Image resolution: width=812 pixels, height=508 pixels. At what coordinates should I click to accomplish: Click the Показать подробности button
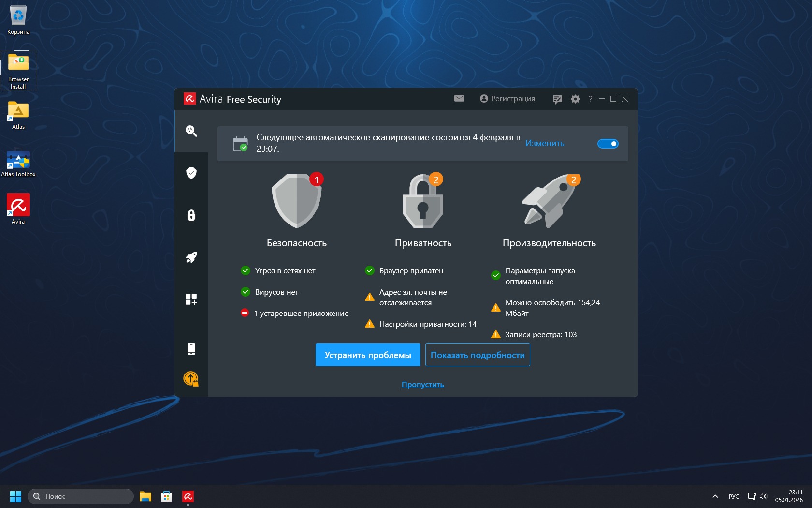(x=478, y=355)
